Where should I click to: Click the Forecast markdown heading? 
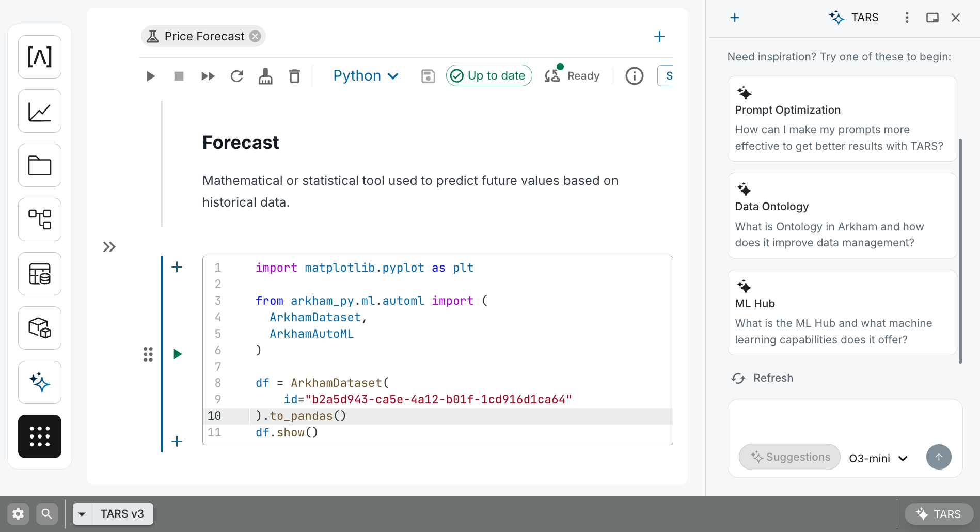[241, 143]
